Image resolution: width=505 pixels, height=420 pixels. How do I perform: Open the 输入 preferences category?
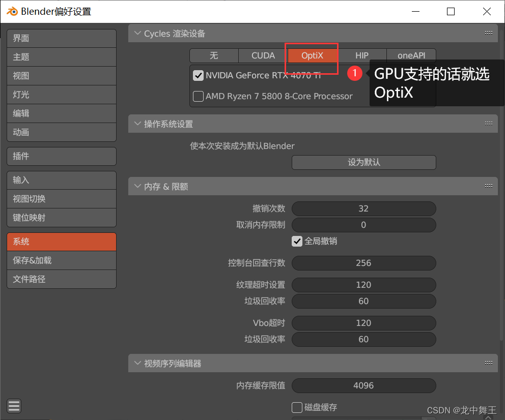click(x=62, y=180)
